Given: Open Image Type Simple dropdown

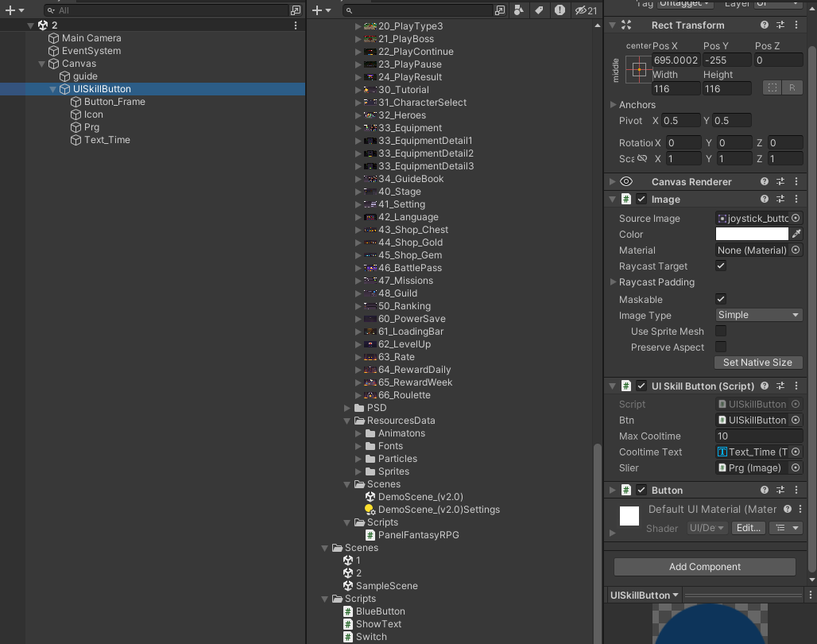Looking at the screenshot, I should (x=759, y=315).
